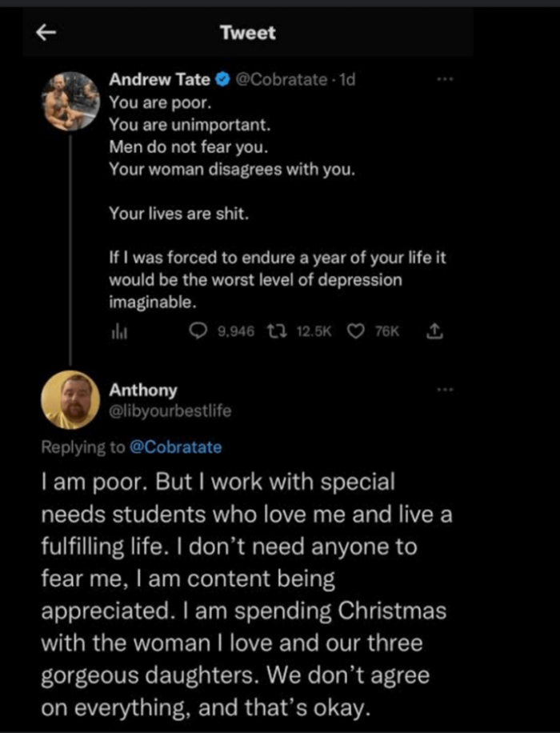Click the Anthony display name
Screen dimensions: 560x733
tap(143, 391)
